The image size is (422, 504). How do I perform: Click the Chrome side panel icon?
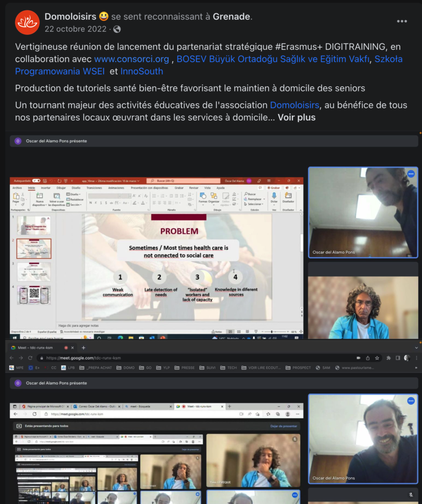coord(398,358)
